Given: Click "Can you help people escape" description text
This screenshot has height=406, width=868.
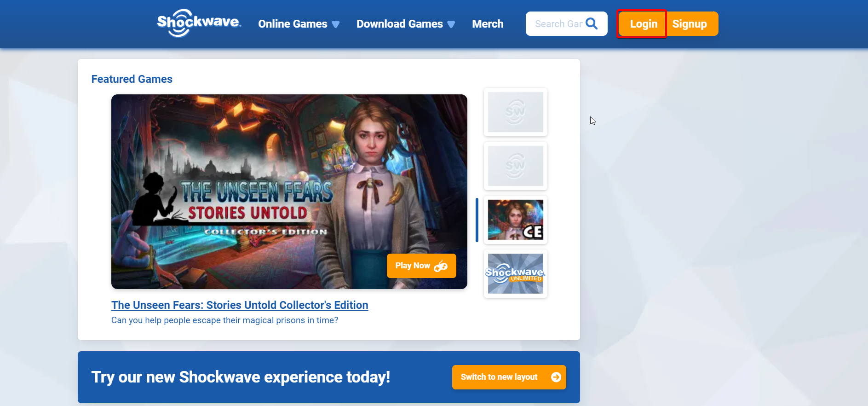Looking at the screenshot, I should [224, 320].
